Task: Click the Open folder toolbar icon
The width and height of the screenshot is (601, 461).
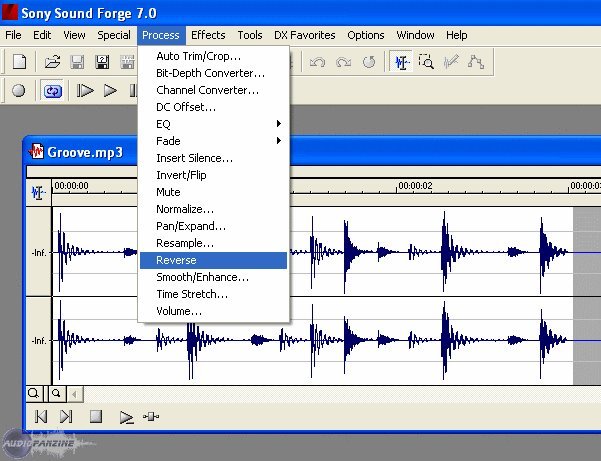Action: click(x=52, y=62)
